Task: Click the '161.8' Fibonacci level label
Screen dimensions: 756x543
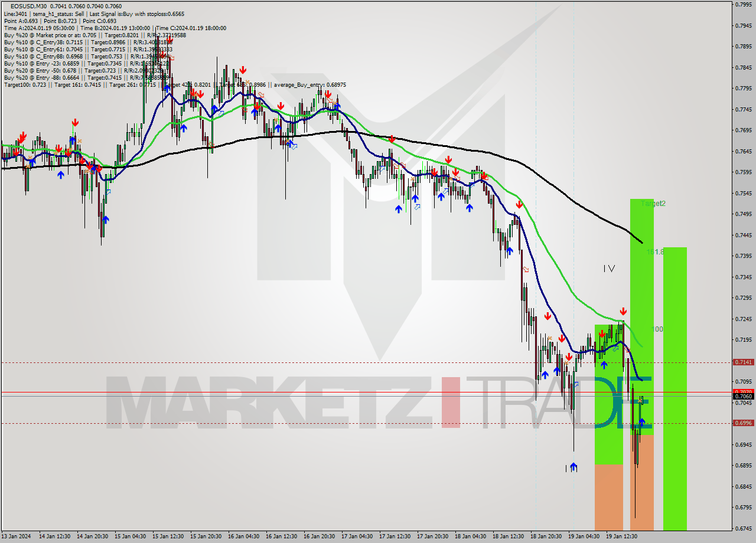Action: click(x=656, y=251)
